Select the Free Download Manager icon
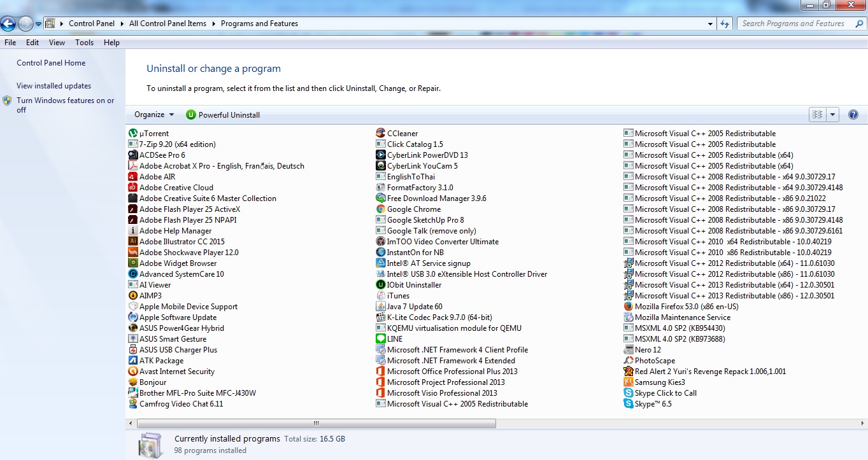The image size is (868, 460). click(381, 199)
